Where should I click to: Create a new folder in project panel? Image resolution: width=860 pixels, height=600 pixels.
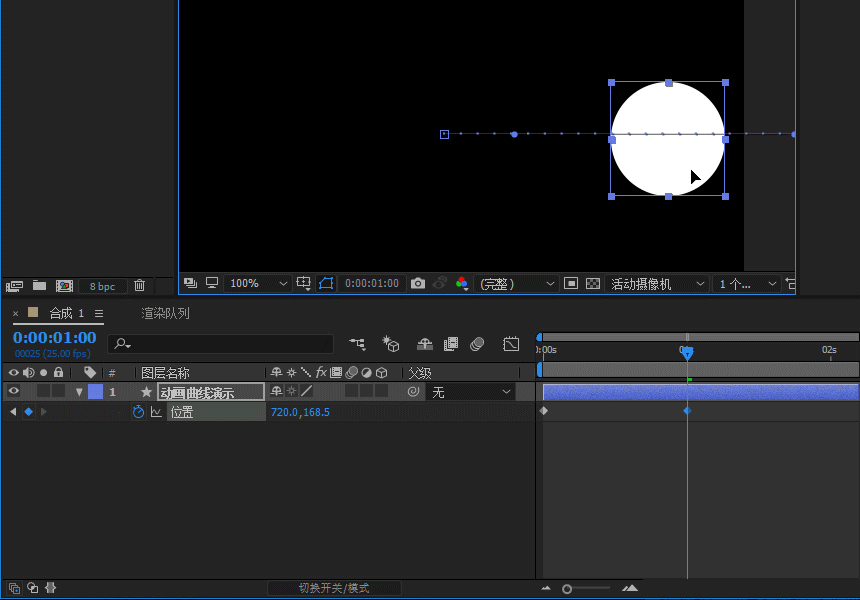tap(39, 285)
